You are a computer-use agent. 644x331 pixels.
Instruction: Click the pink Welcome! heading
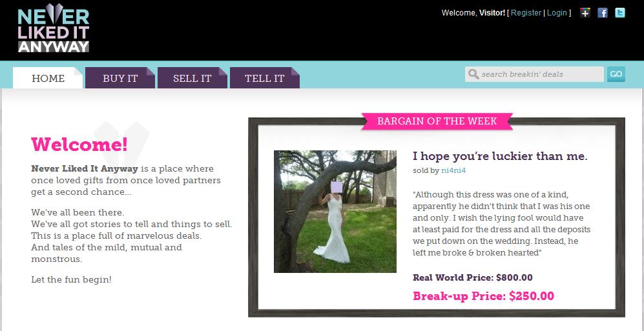pyautogui.click(x=79, y=145)
